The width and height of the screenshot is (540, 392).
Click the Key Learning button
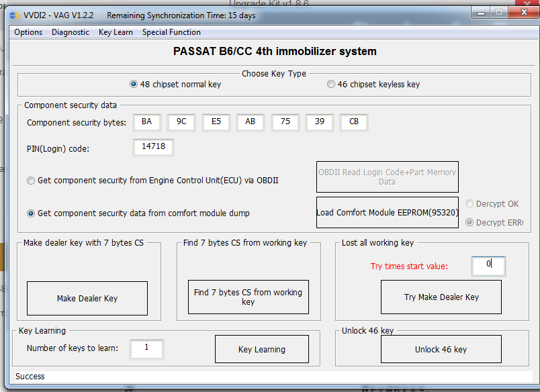click(x=262, y=349)
